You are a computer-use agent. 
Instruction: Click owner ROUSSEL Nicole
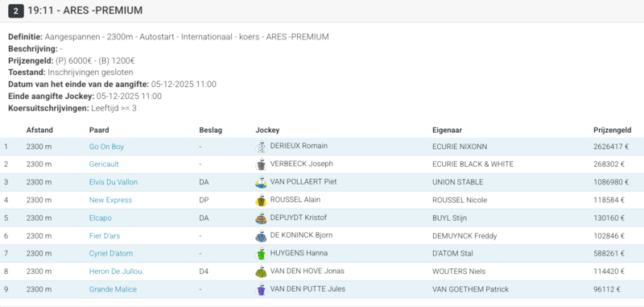460,200
